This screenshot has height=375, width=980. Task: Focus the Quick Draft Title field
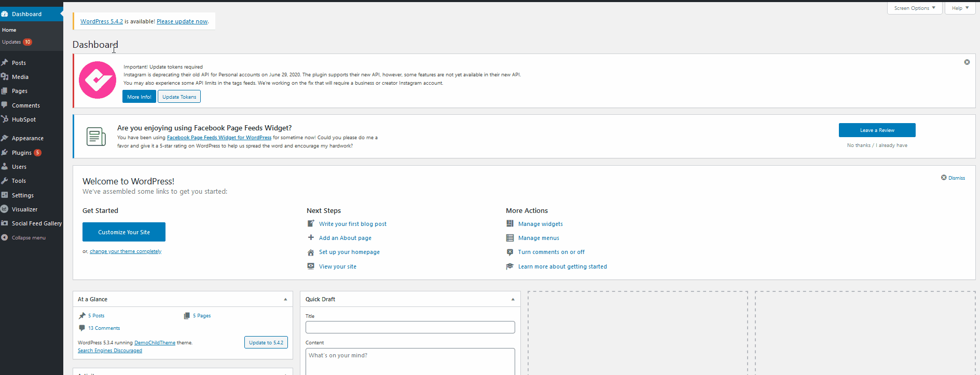[410, 327]
